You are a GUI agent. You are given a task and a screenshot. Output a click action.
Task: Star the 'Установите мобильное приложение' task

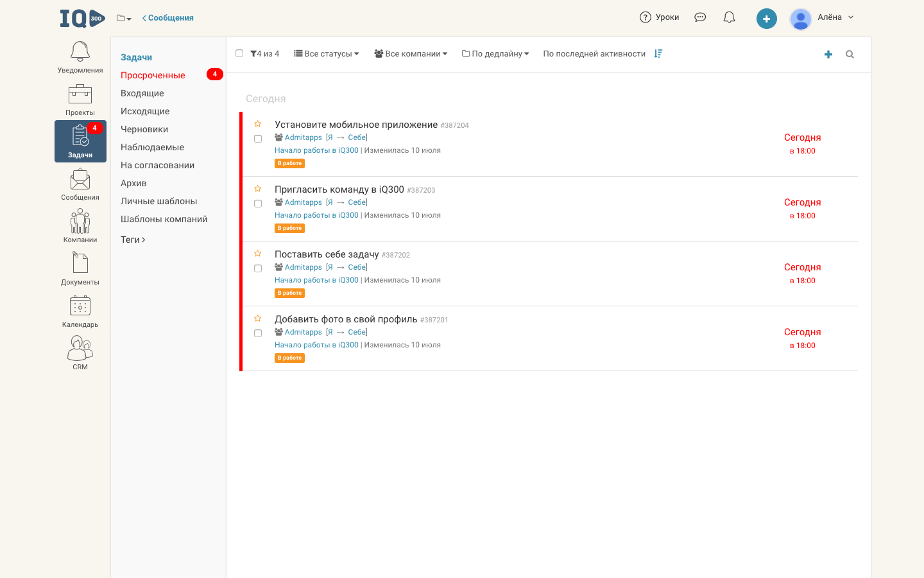[x=257, y=124]
